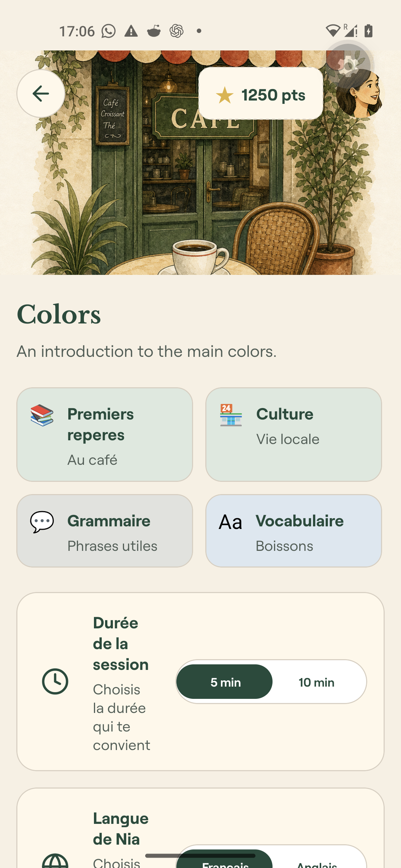Screen dimensions: 401x868
Task: Choose Anglais as Nia's language
Action: tap(317, 861)
